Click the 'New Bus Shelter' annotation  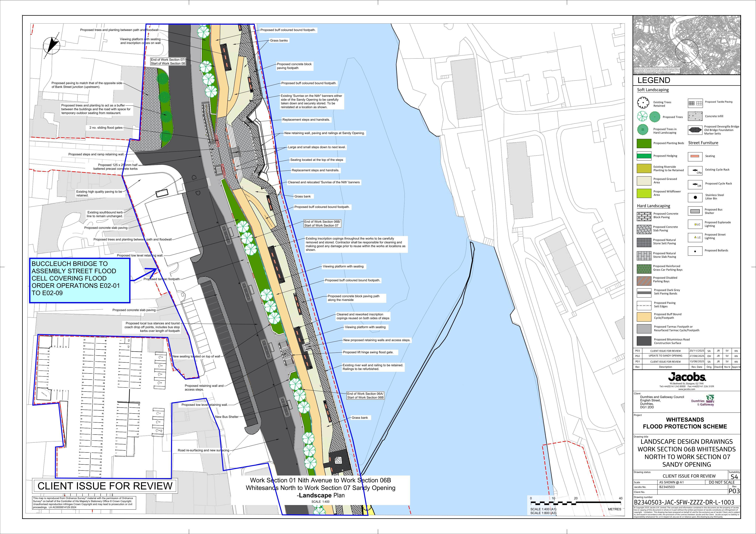(227, 417)
